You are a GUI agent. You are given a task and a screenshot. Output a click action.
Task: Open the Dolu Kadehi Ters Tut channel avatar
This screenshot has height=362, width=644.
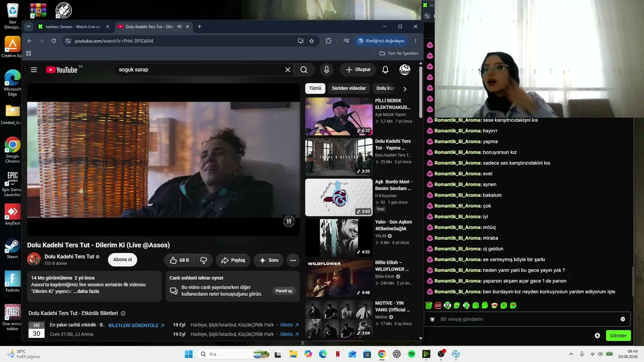tap(34, 259)
